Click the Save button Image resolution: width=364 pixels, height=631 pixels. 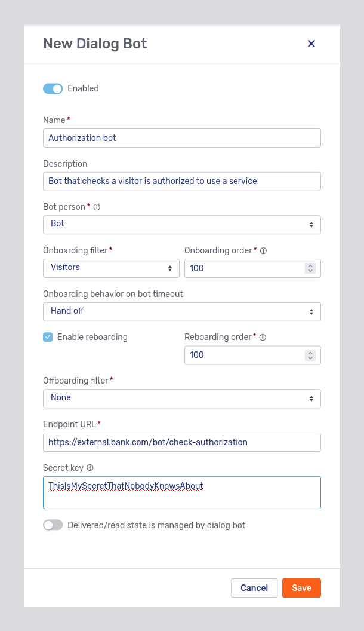coord(301,587)
